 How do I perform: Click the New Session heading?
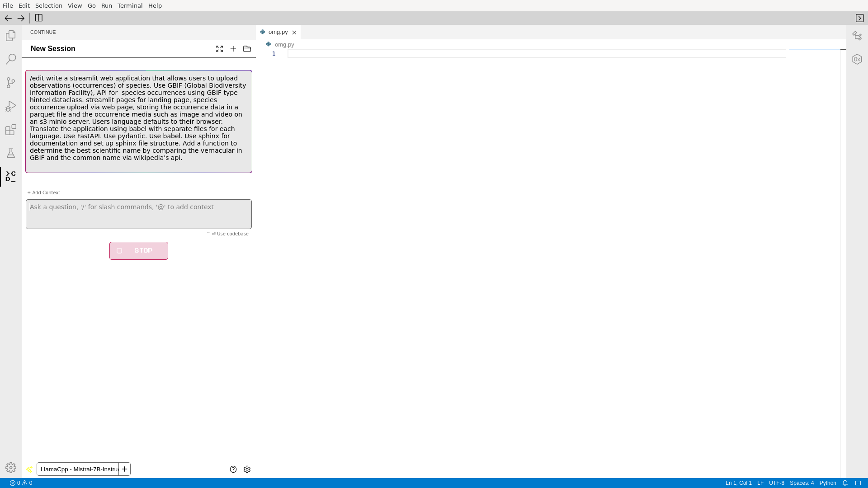(53, 49)
